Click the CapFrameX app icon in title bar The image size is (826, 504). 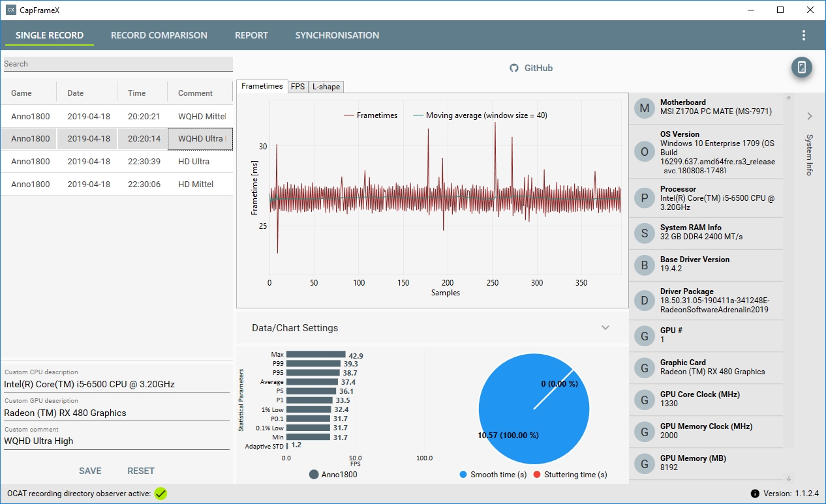coord(10,10)
